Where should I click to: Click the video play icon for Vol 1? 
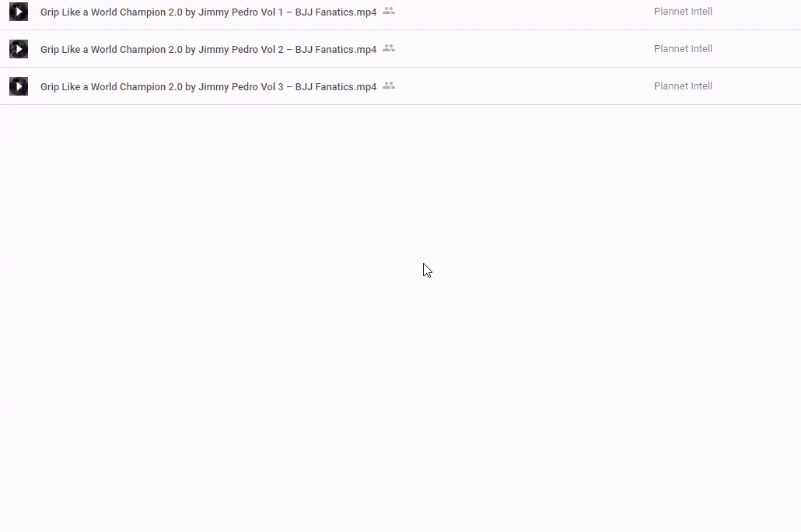click(19, 12)
